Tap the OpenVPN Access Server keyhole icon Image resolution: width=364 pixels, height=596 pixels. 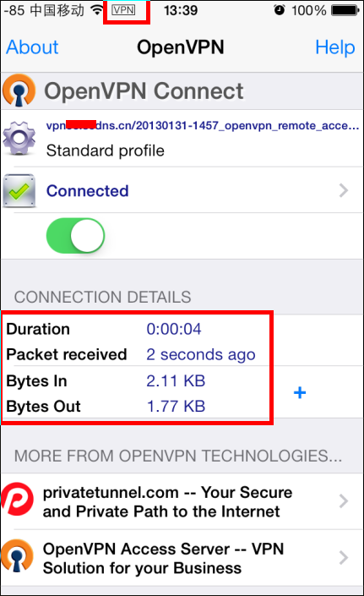coord(18,556)
